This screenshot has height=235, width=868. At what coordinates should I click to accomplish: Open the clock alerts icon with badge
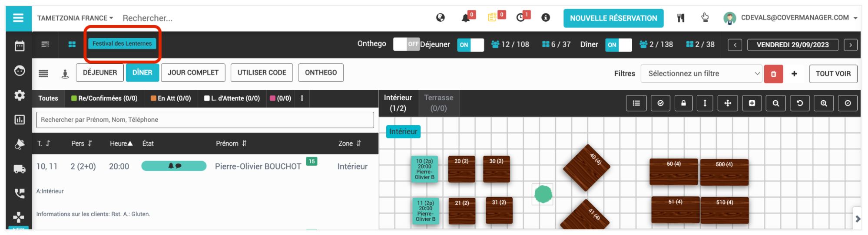(520, 18)
